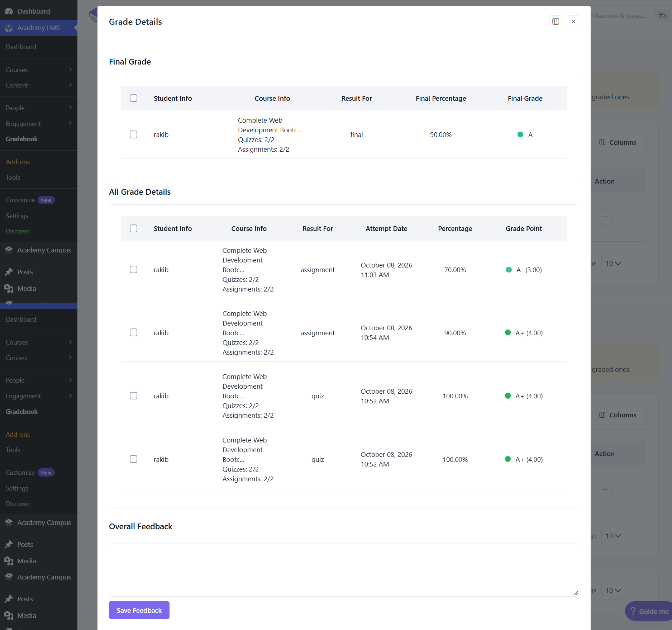The height and width of the screenshot is (630, 672).
Task: Select the 90.00% assignment row checkbox
Action: (x=133, y=332)
